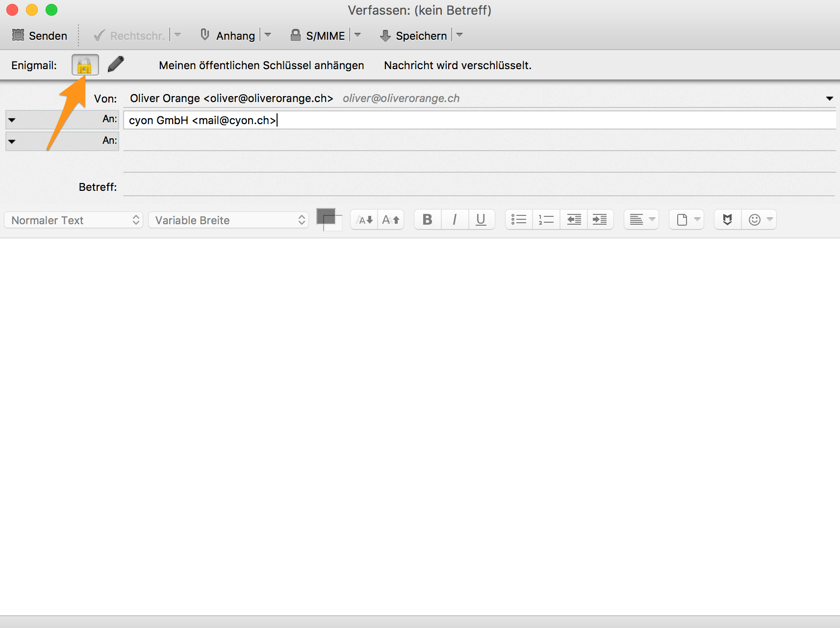Open the Normaler Text paragraph style dropdown

(x=74, y=220)
